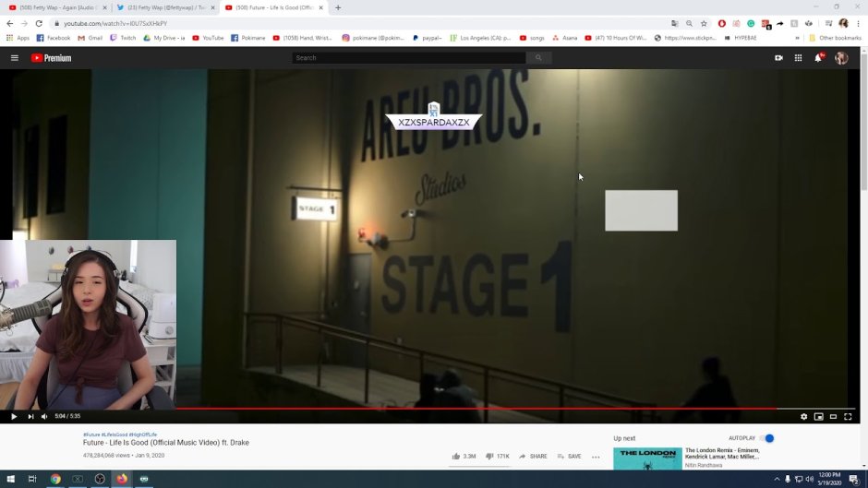
Task: Close the Fetty Wap Twitter tab
Action: [212, 7]
